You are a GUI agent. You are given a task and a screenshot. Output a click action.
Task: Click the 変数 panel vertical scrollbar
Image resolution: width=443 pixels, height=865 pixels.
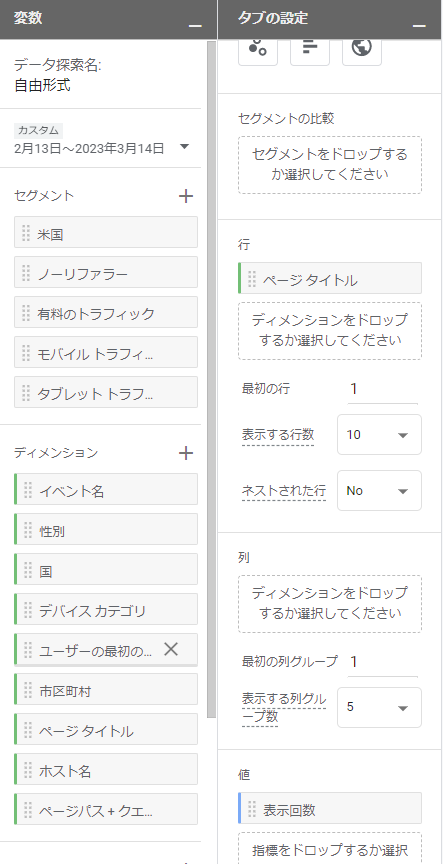211,380
